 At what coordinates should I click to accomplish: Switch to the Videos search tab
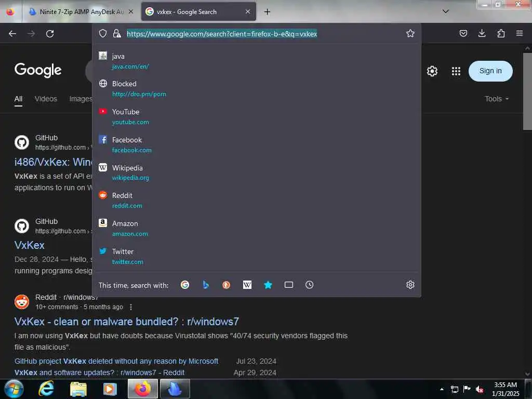pos(46,99)
